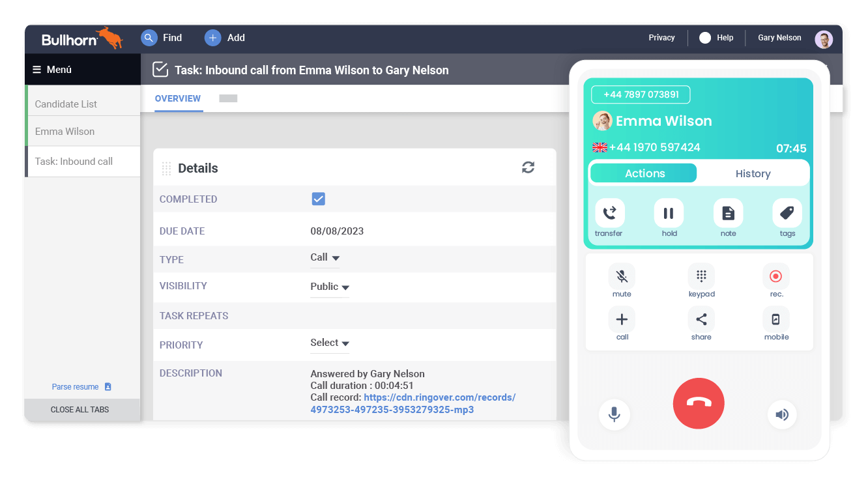
Task: Open the note icon in the call widget
Action: pyautogui.click(x=728, y=213)
